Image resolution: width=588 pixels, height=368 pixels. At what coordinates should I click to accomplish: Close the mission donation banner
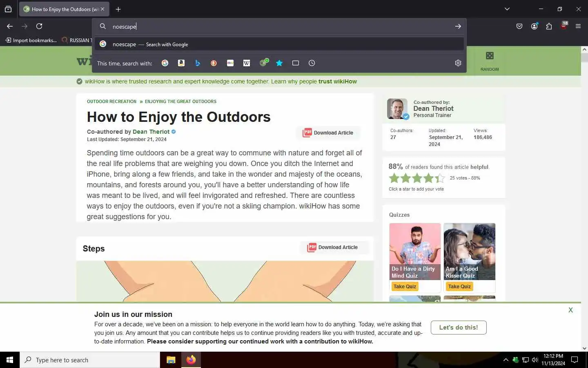click(x=570, y=310)
